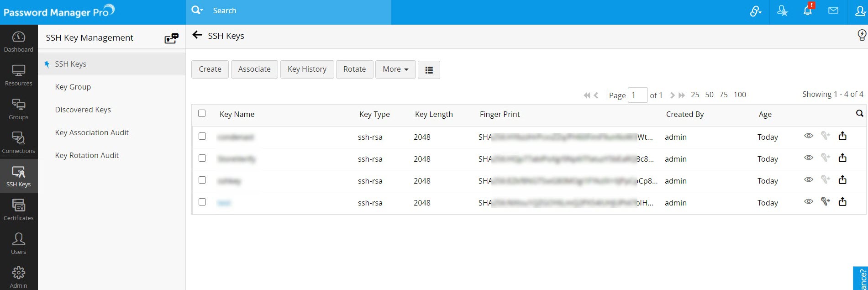Export the fourth row key via share icon
Viewport: 868px width, 290px height.
coord(842,201)
